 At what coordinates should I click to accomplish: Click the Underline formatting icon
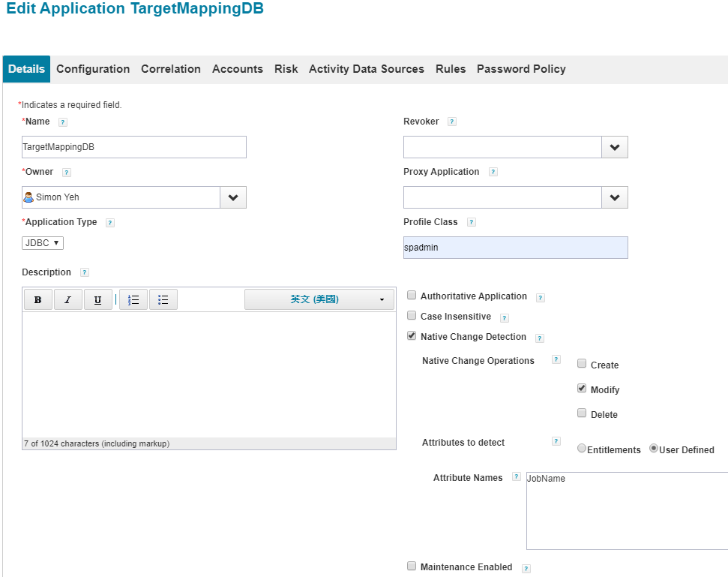tap(97, 300)
